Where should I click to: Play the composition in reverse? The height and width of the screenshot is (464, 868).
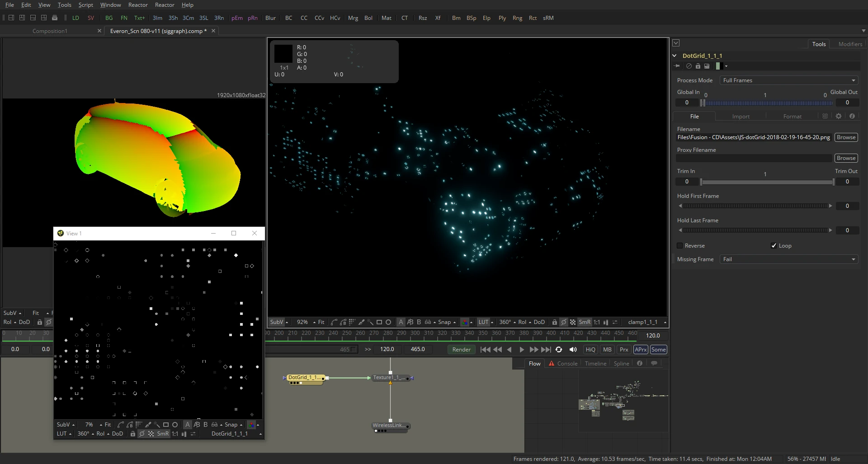(x=509, y=349)
